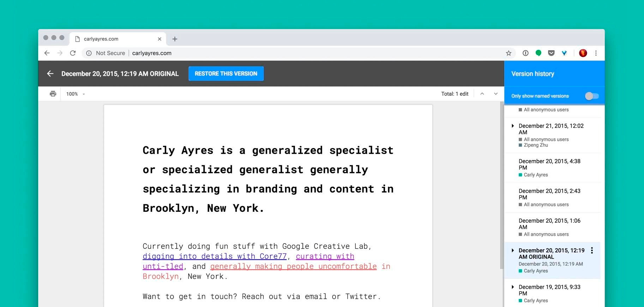Image resolution: width=644 pixels, height=307 pixels.
Task: Expand December 21, 2015, 12:02 AM version
Action: tap(513, 126)
